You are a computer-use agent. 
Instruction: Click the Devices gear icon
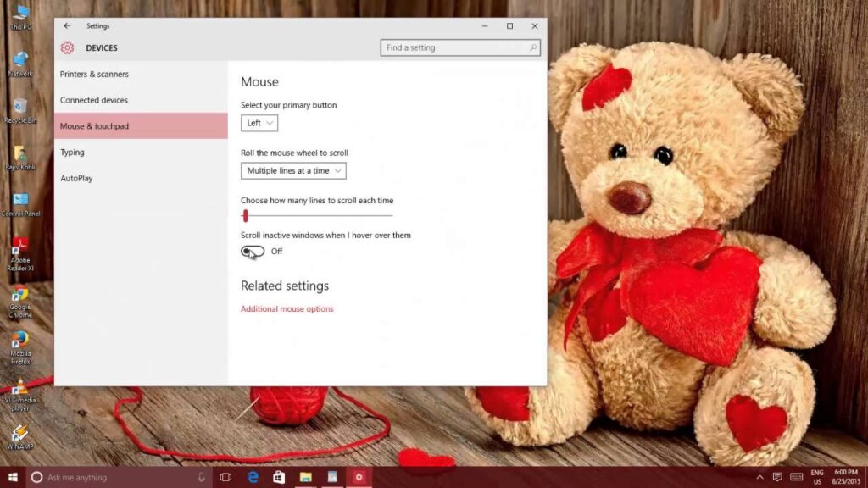67,47
